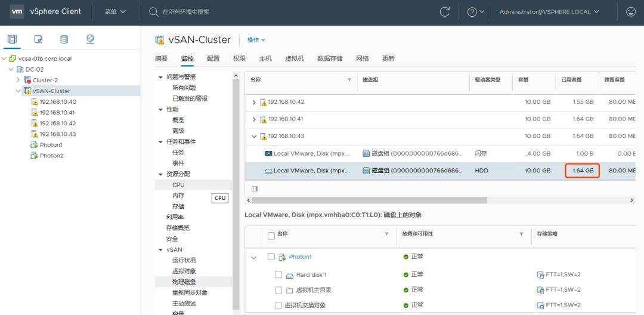
Task: Click the monitor menu vertical scrollbar
Action: coord(236,193)
